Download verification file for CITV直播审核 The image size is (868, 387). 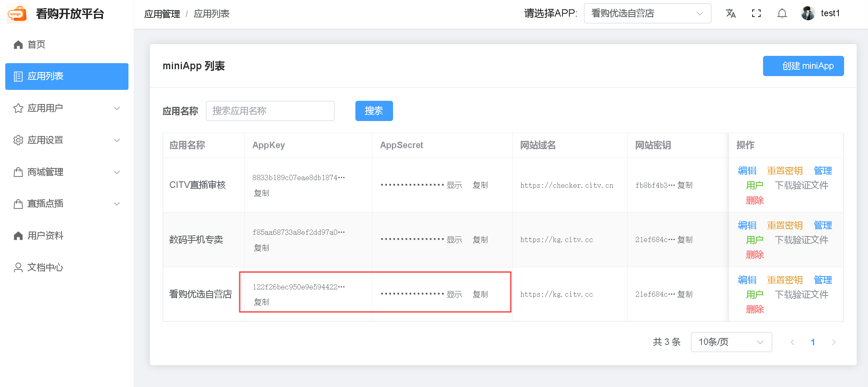click(x=802, y=185)
